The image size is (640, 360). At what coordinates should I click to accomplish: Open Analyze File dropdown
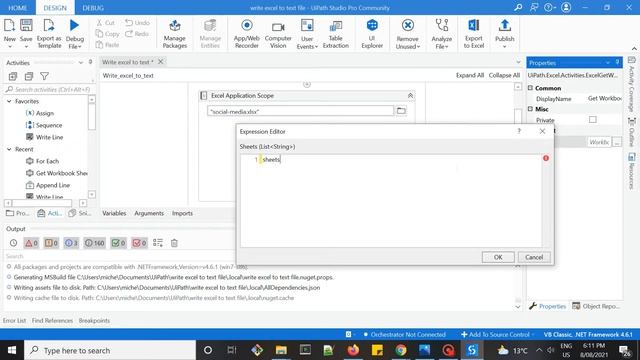[x=447, y=47]
